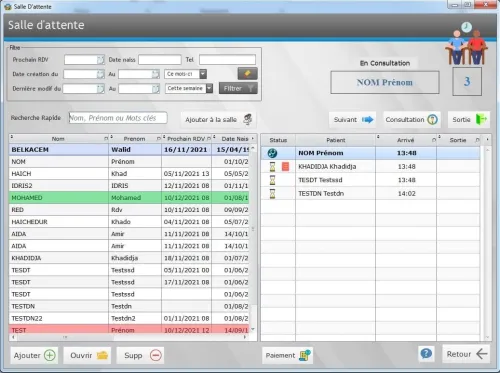Select TESDT Testssd in waiting list

371,180
